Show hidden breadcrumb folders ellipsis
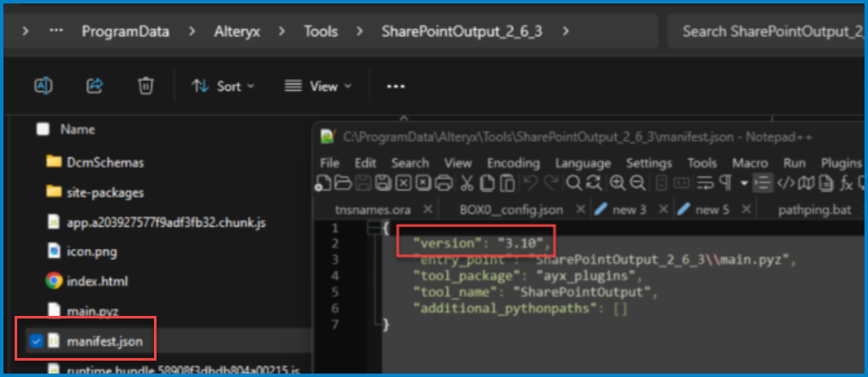 (56, 31)
